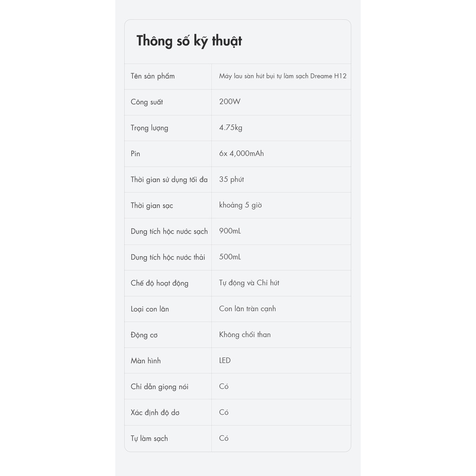Select the "Tự động và Chỉ hút" value
The image size is (476, 476).
click(249, 283)
